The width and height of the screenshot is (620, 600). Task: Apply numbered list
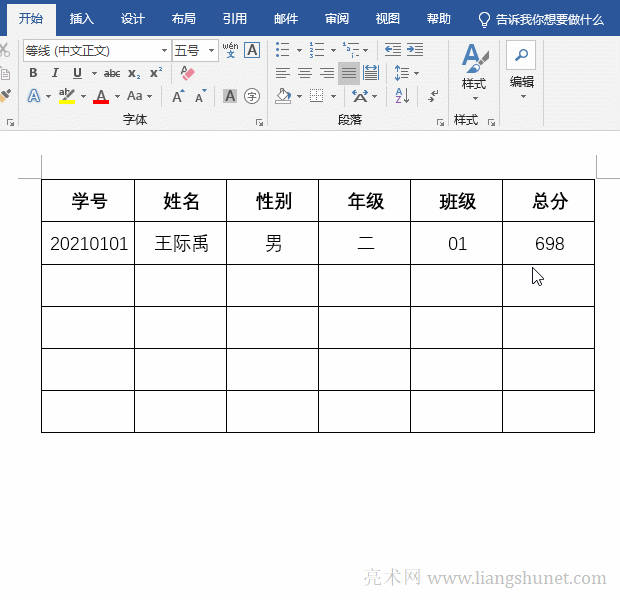click(317, 50)
